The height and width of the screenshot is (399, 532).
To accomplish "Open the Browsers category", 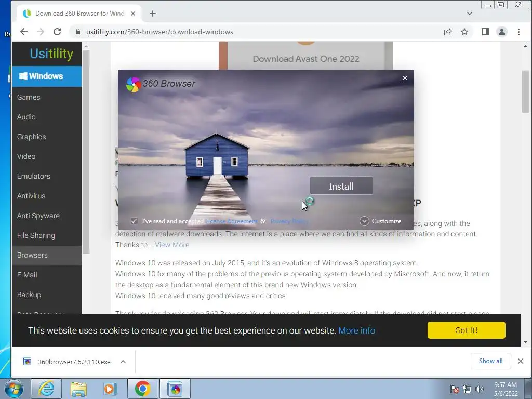I will click(47, 255).
